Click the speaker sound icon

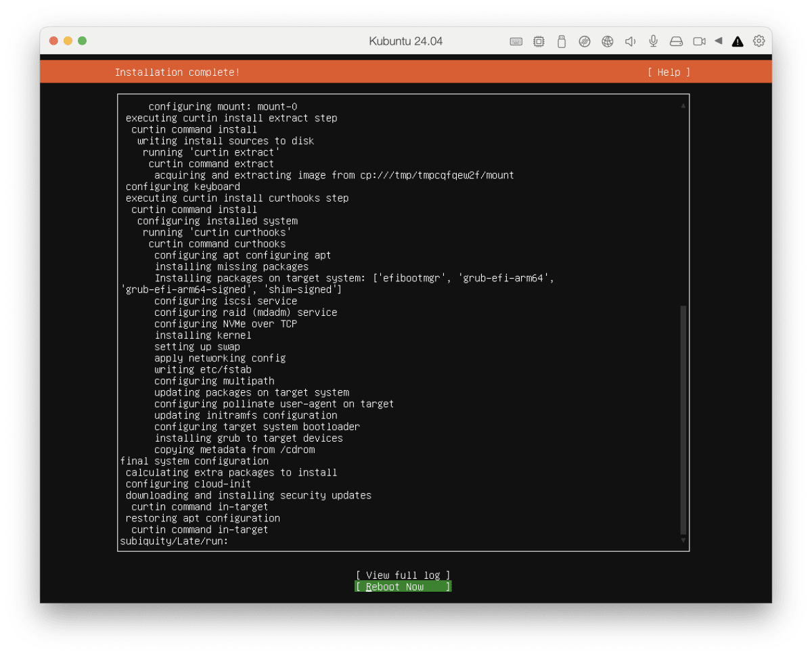point(630,41)
